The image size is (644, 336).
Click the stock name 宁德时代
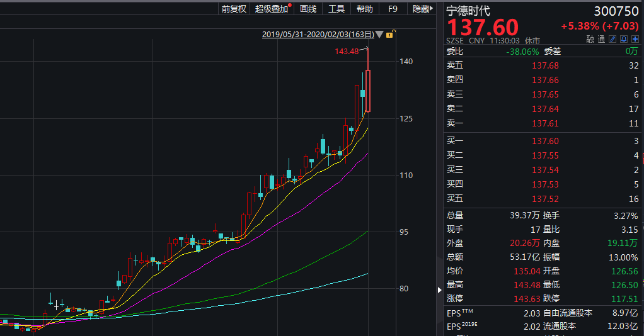pyautogui.click(x=468, y=11)
